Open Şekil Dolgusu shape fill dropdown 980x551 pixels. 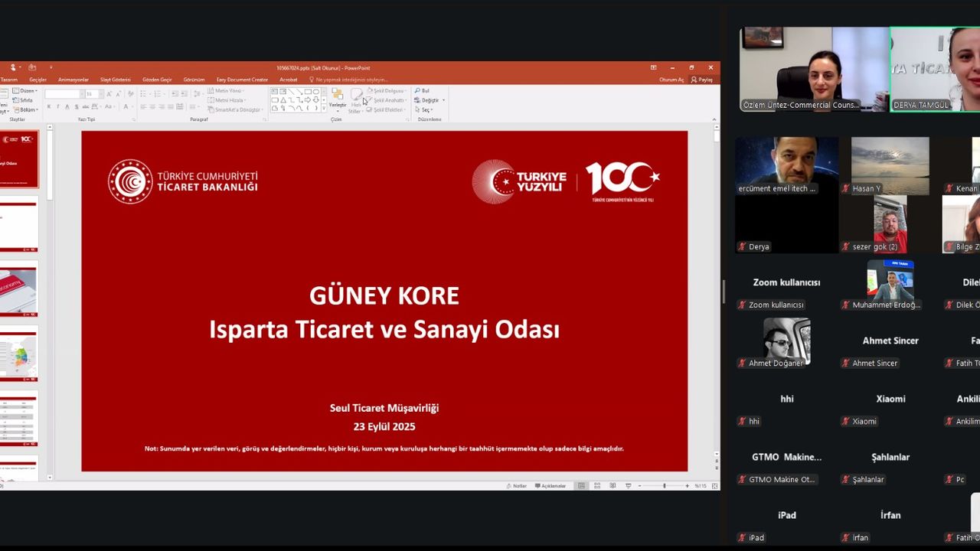388,90
